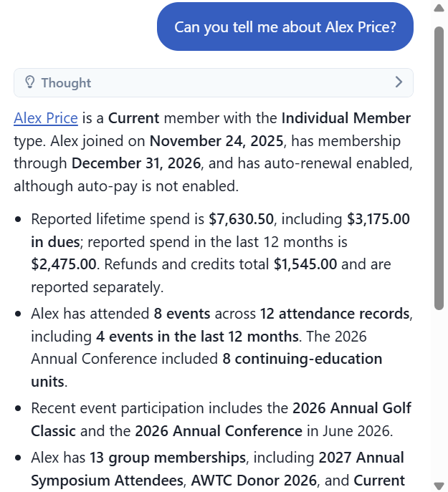
Task: Click the refunds total '$1,545.00'
Action: (x=305, y=264)
